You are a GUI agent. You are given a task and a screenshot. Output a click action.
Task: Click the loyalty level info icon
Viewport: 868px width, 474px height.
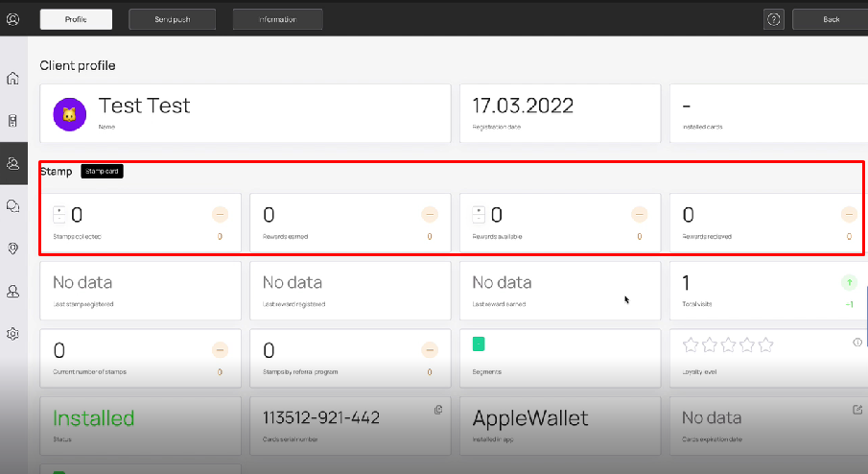coord(857,343)
